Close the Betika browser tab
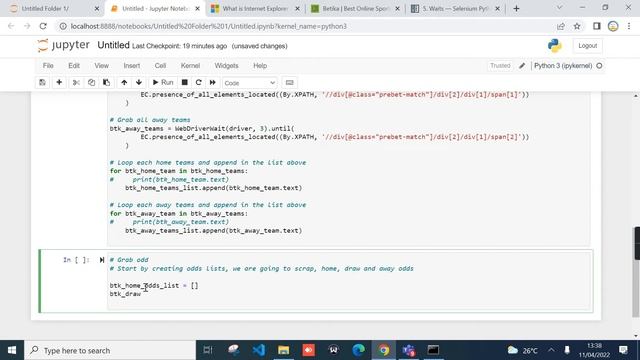This screenshot has height=360, width=640. pyautogui.click(x=397, y=9)
